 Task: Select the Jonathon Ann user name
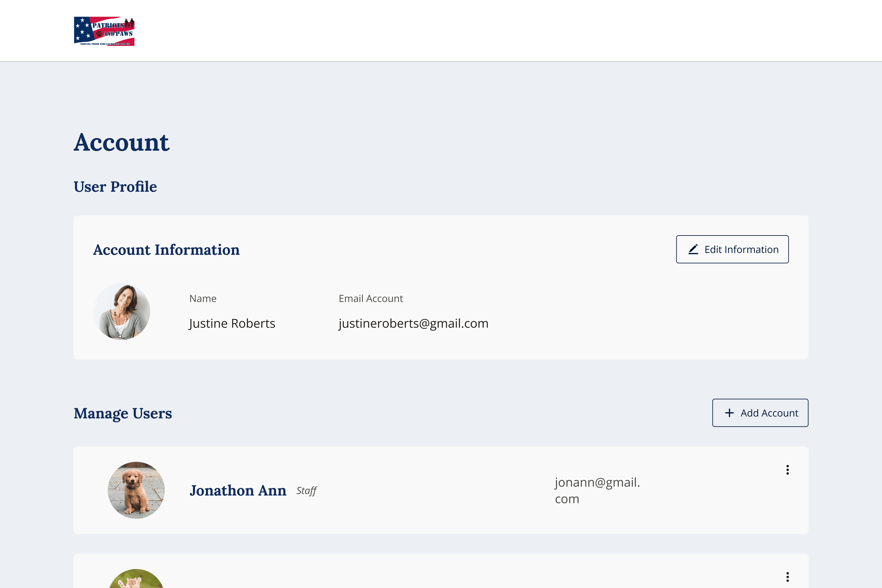point(238,490)
